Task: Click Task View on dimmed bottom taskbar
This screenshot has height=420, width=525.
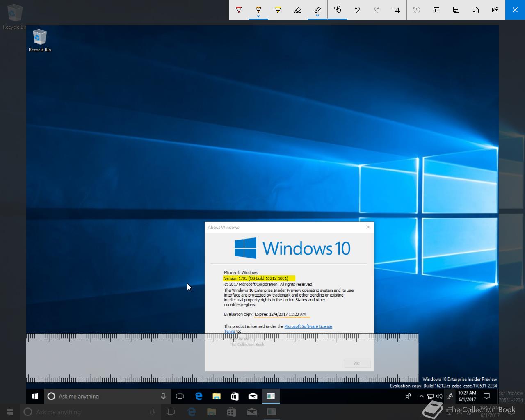Action: pyautogui.click(x=171, y=412)
